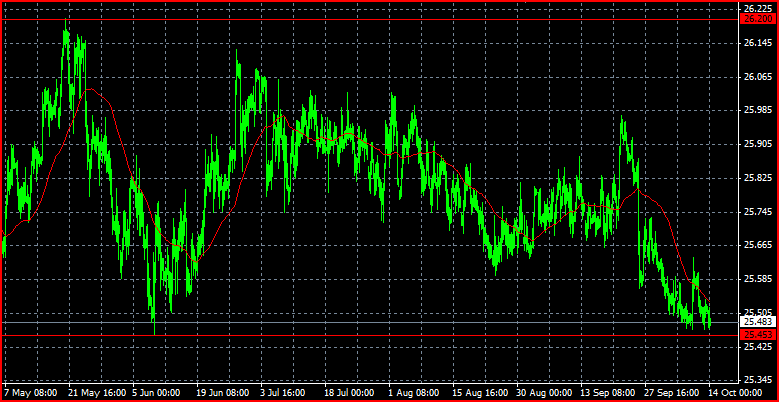Click the 26.065 price axis label
The image size is (779, 402).
pyautogui.click(x=758, y=77)
